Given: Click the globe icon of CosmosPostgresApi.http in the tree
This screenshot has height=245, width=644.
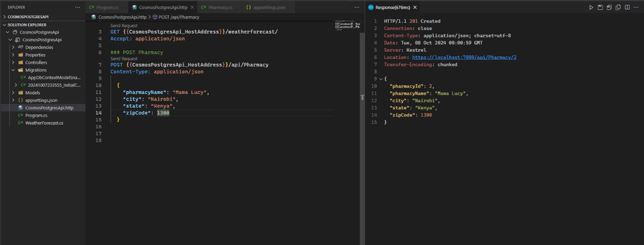Looking at the screenshot, I should 21,108.
